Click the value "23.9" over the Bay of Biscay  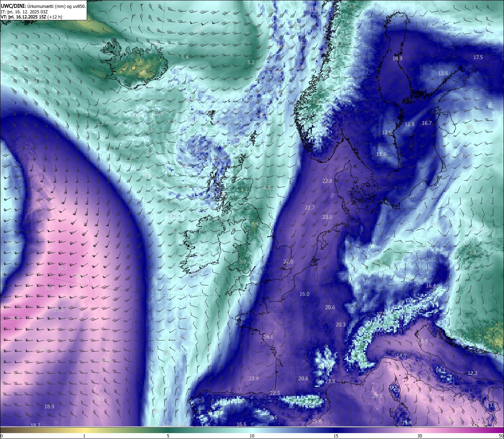[254, 378]
